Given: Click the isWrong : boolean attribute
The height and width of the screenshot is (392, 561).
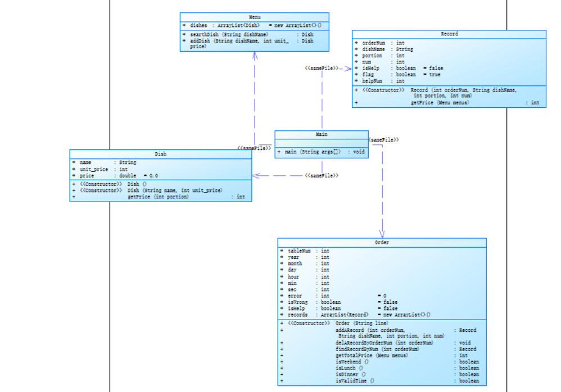Looking at the screenshot, I should tap(338, 302).
